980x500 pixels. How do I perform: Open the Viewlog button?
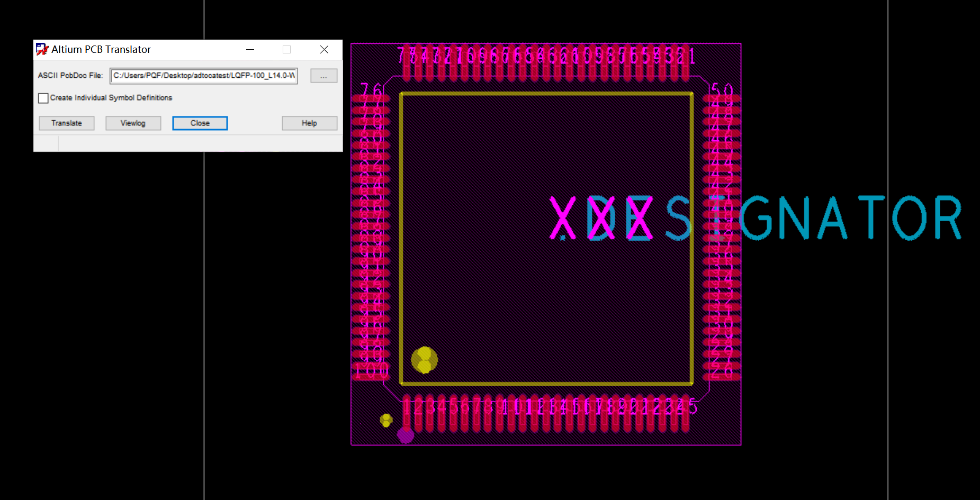pos(133,123)
